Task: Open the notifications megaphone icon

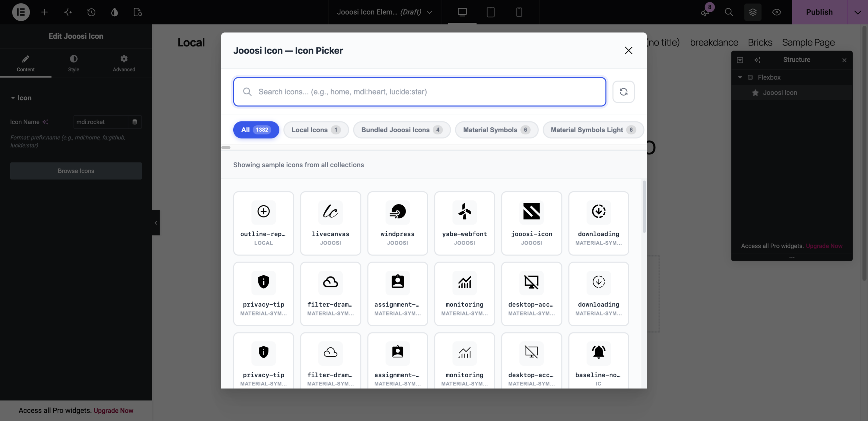Action: (x=705, y=12)
